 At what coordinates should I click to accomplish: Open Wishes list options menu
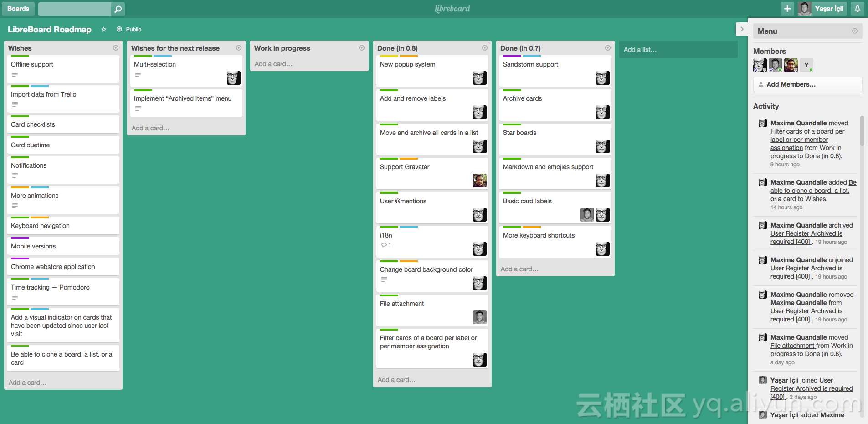pyautogui.click(x=116, y=48)
